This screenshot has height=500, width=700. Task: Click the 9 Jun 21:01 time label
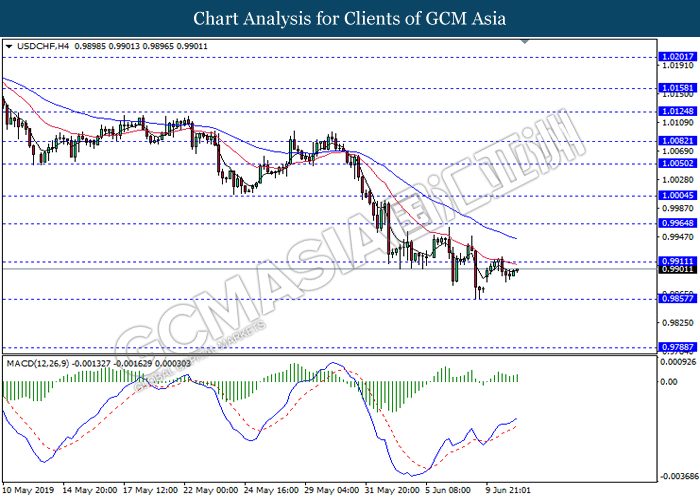click(508, 490)
